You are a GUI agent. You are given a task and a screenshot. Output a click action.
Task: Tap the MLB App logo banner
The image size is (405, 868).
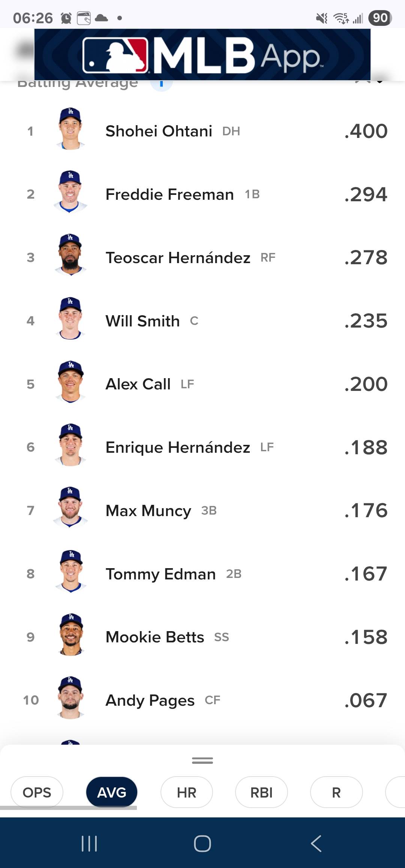[202, 55]
